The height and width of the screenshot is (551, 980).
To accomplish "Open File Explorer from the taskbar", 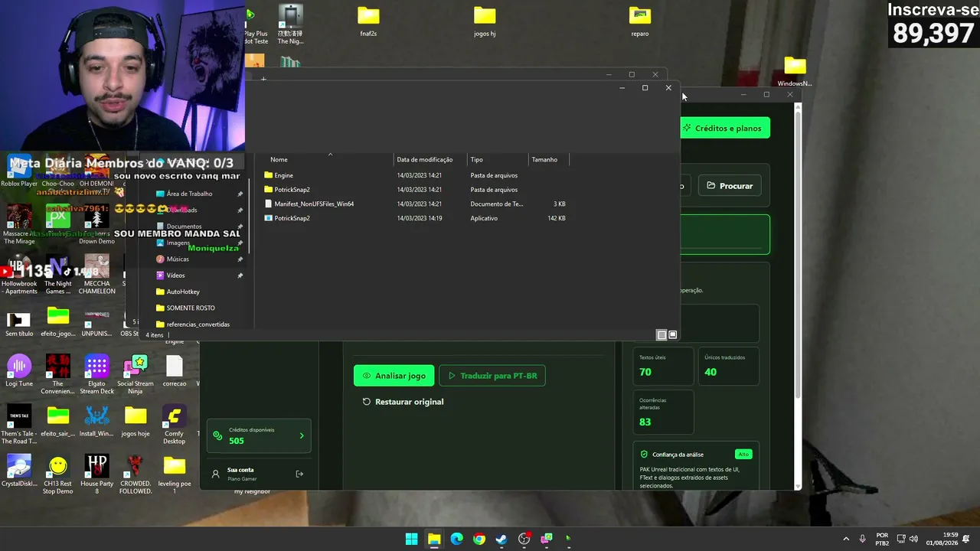I will [434, 539].
